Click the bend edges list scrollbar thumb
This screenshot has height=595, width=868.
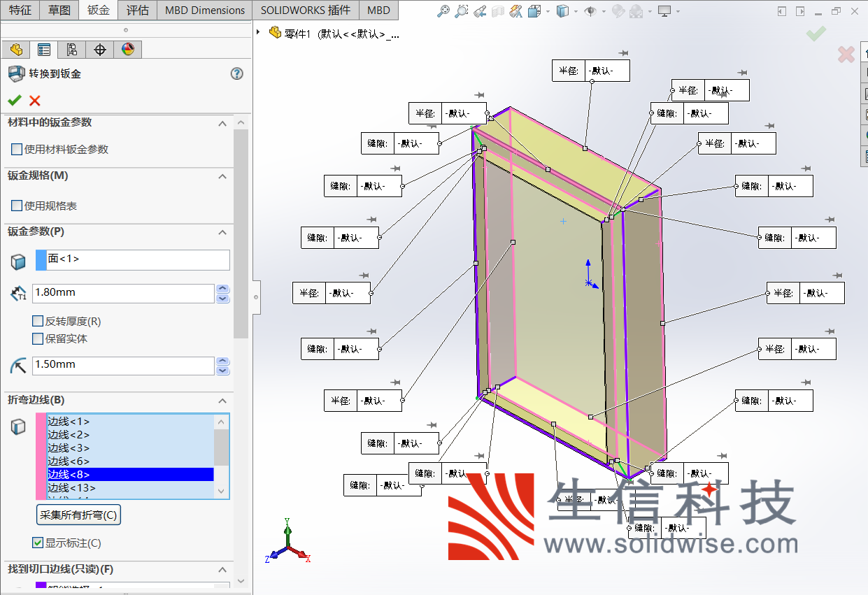point(221,447)
